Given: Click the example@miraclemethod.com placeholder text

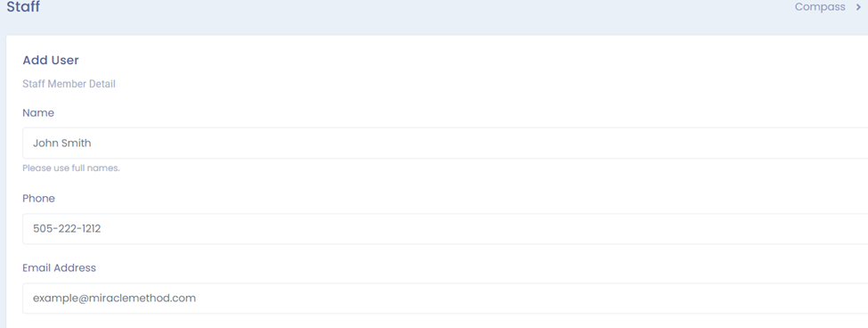Looking at the screenshot, I should pos(115,298).
